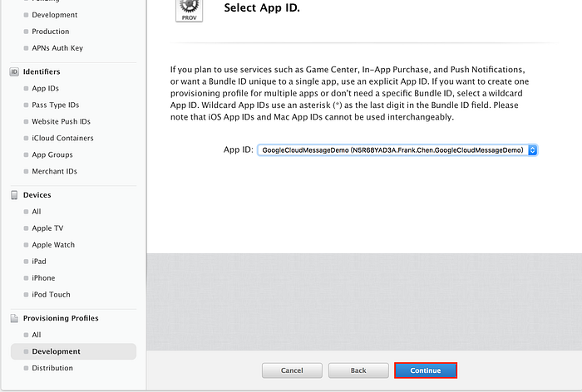Click the Identifiers ID icon
Viewport: 582px width, 392px height.
tap(14, 71)
